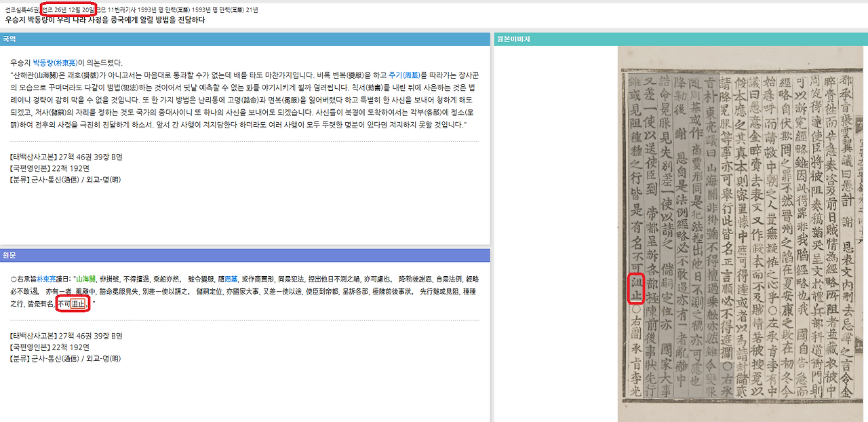
Task: Select the 원문 section header
Action: [245, 255]
